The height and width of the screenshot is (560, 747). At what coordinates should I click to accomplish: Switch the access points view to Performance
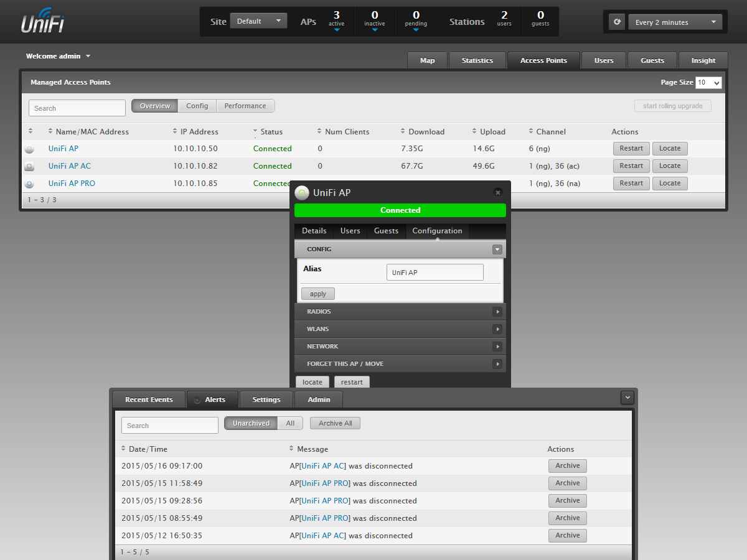click(245, 106)
